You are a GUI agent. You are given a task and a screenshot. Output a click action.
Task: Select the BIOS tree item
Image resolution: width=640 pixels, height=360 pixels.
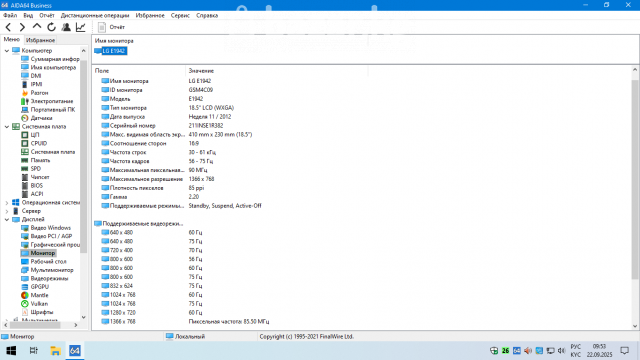pos(32,186)
